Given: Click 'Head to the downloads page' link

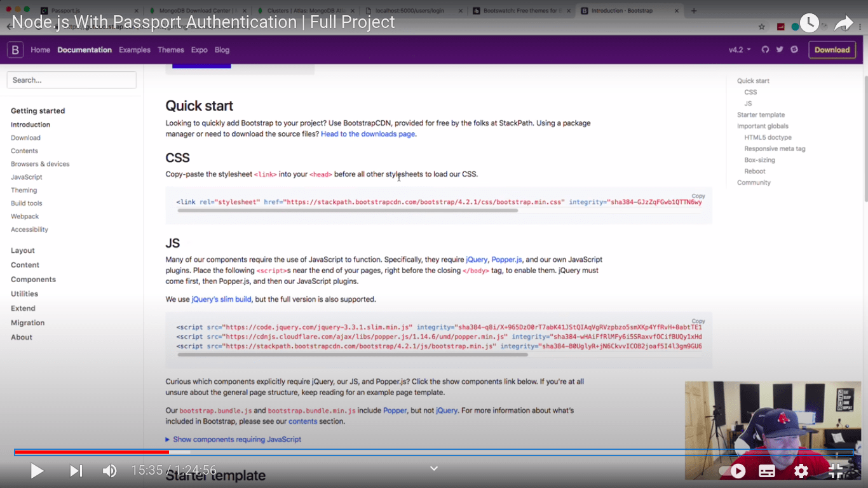Looking at the screenshot, I should [368, 134].
